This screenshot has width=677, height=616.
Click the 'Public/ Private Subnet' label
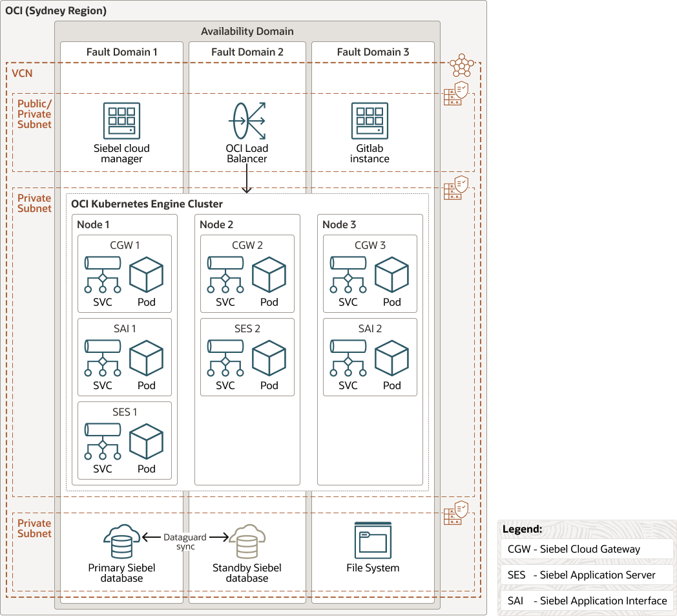point(34,114)
